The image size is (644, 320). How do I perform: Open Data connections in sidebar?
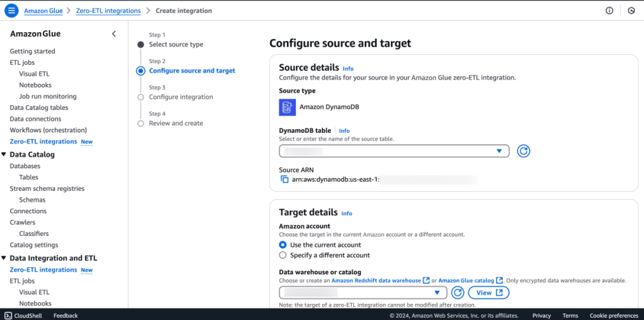coord(35,119)
